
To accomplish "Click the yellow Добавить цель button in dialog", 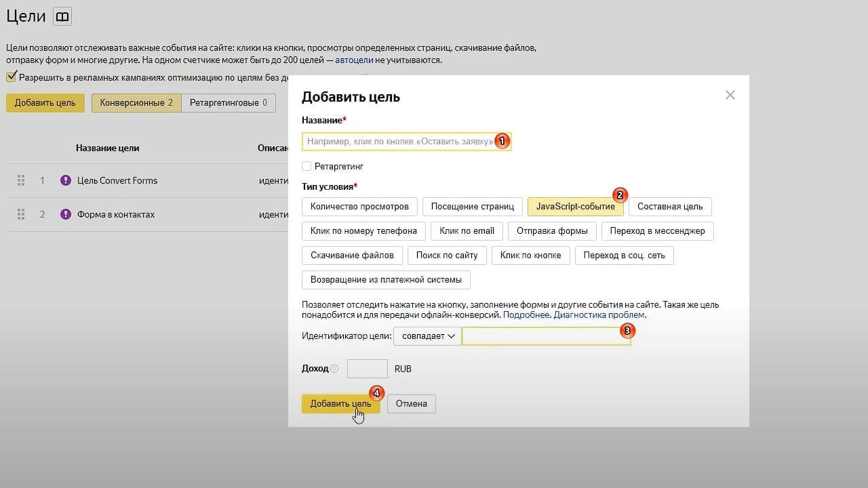I will point(340,404).
